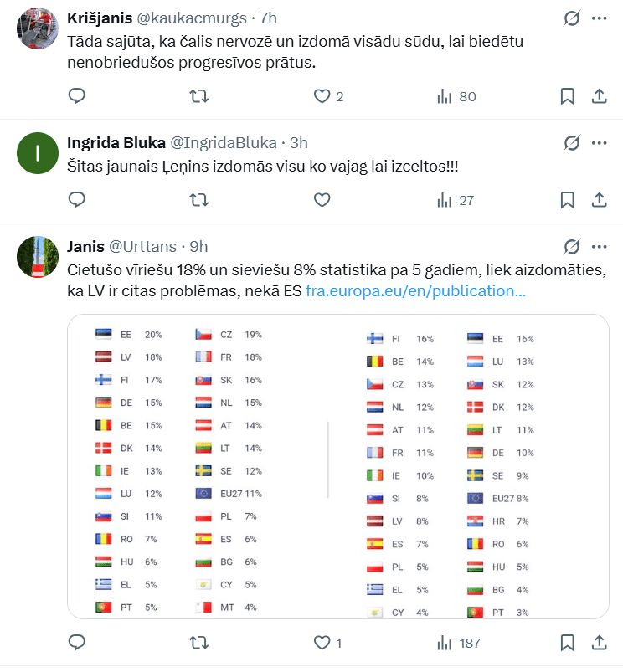Like Krišjānis's tweet with 2 likes
The image size is (623, 672).
[322, 96]
